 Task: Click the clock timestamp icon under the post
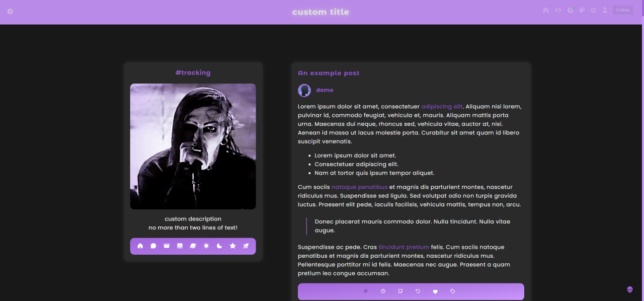(x=383, y=291)
